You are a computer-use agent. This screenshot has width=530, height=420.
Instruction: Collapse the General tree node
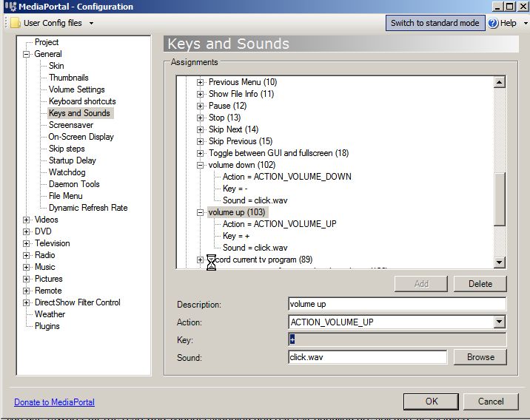pos(26,54)
